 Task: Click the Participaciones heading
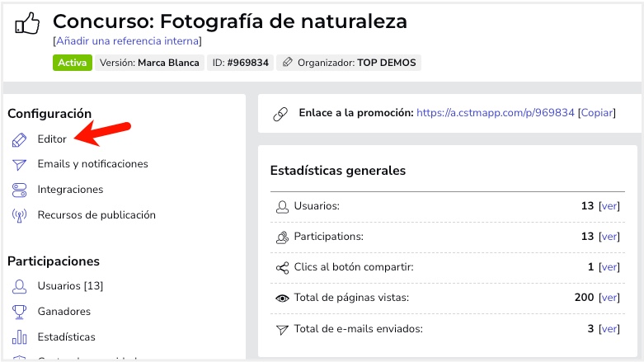point(54,261)
